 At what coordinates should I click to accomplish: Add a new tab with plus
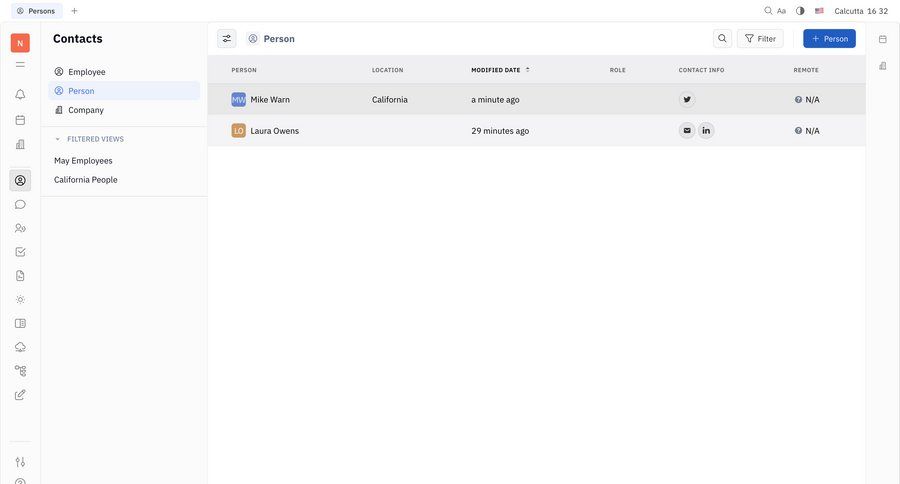pyautogui.click(x=74, y=11)
